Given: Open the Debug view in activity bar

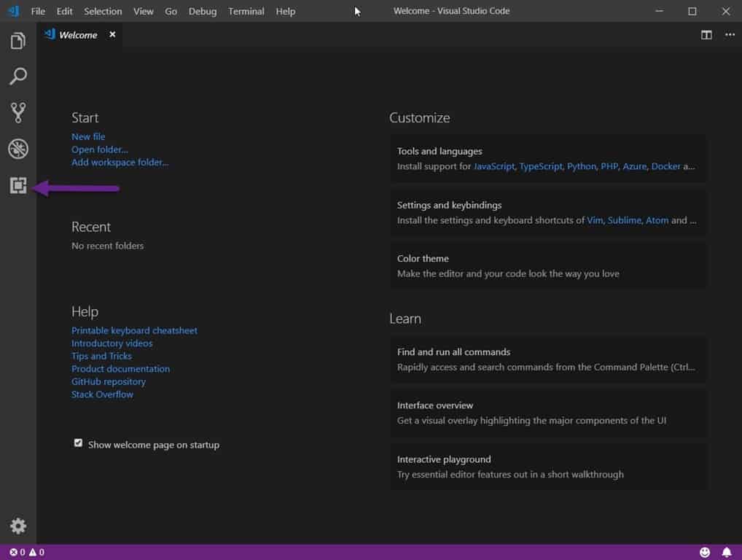Looking at the screenshot, I should [18, 149].
